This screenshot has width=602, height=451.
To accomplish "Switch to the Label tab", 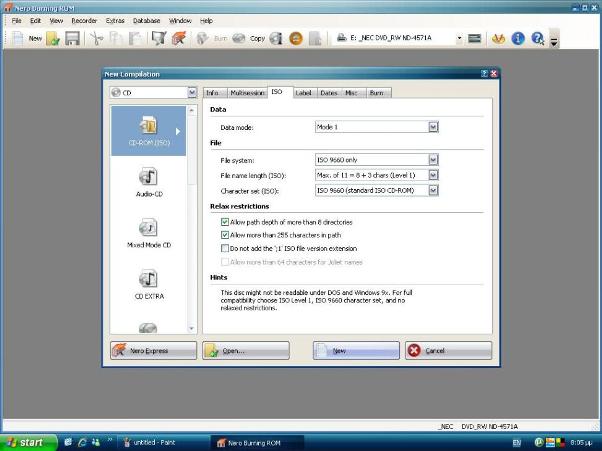I will (305, 93).
